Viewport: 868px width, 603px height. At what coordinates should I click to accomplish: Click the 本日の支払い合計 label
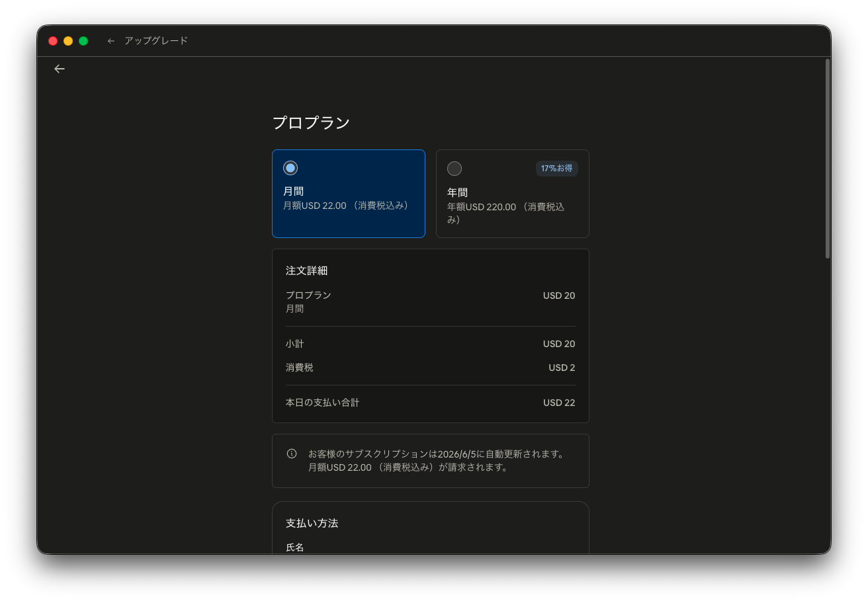[323, 403]
